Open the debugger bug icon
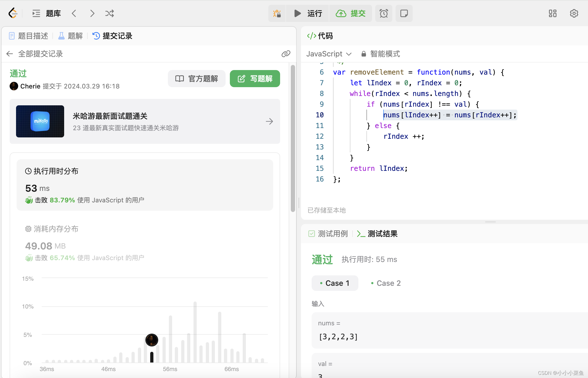This screenshot has height=378, width=588. (x=277, y=13)
